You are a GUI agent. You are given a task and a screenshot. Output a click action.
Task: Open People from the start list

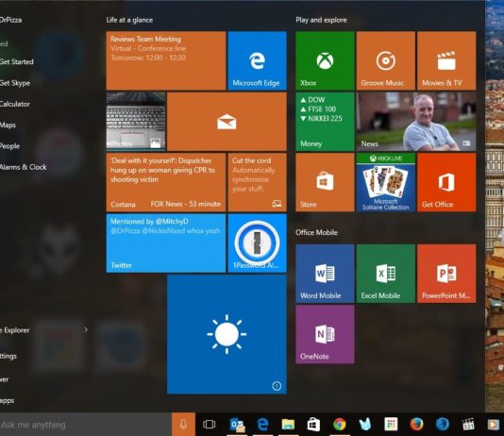(x=9, y=146)
